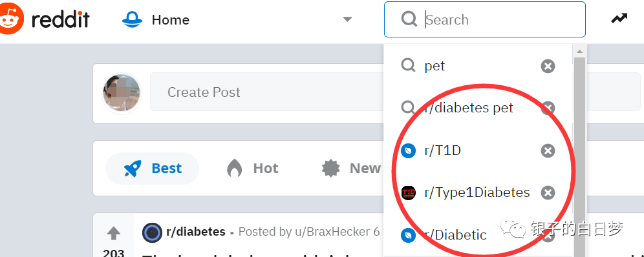Click the r/Diabetic community icon

coord(408,235)
